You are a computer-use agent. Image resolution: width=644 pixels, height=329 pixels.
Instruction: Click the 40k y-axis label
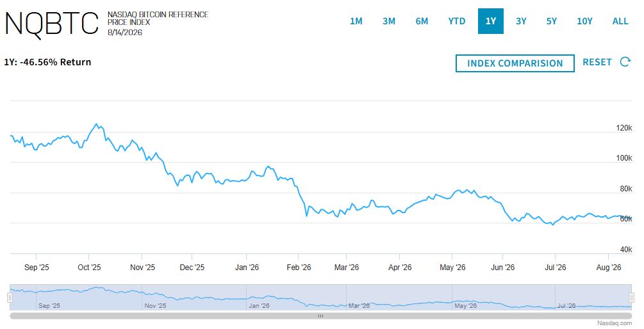pos(626,250)
